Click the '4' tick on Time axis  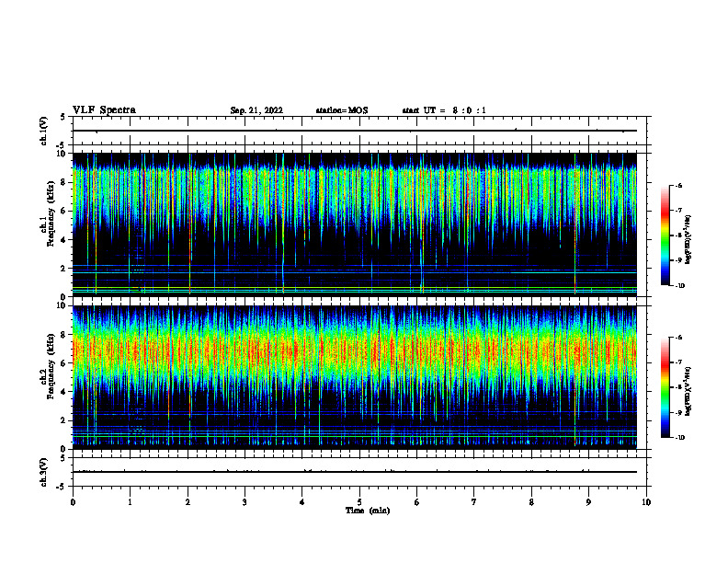[x=302, y=502]
